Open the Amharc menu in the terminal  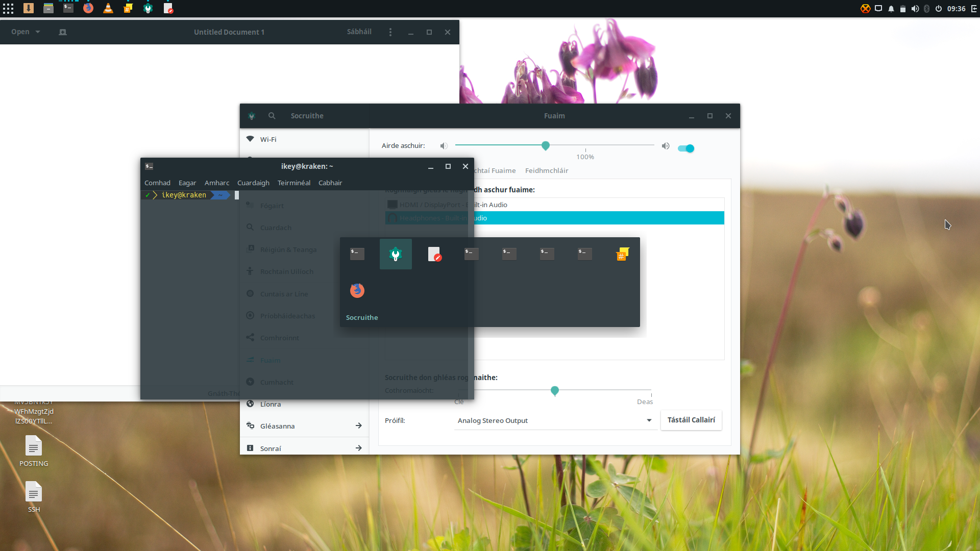coord(217,183)
